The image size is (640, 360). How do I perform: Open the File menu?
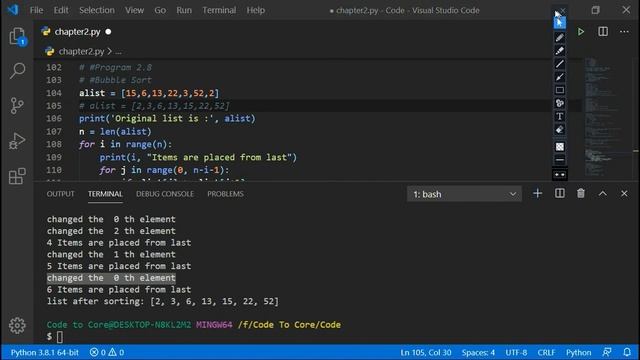click(x=36, y=10)
